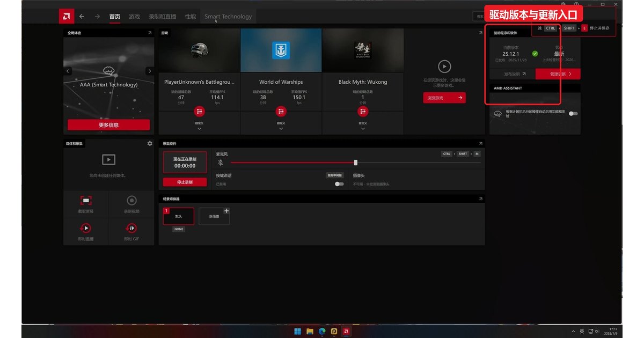Click the 114.1 average FPS value
The height and width of the screenshot is (338, 644).
coord(217,98)
